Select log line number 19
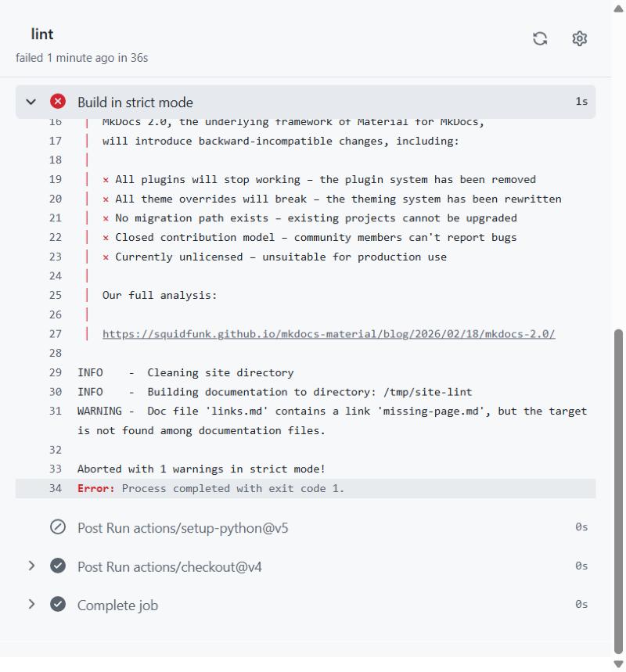626x672 pixels. (x=56, y=180)
